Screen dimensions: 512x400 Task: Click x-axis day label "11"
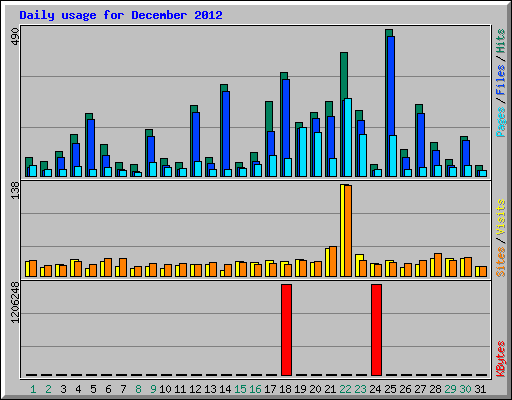(x=180, y=389)
